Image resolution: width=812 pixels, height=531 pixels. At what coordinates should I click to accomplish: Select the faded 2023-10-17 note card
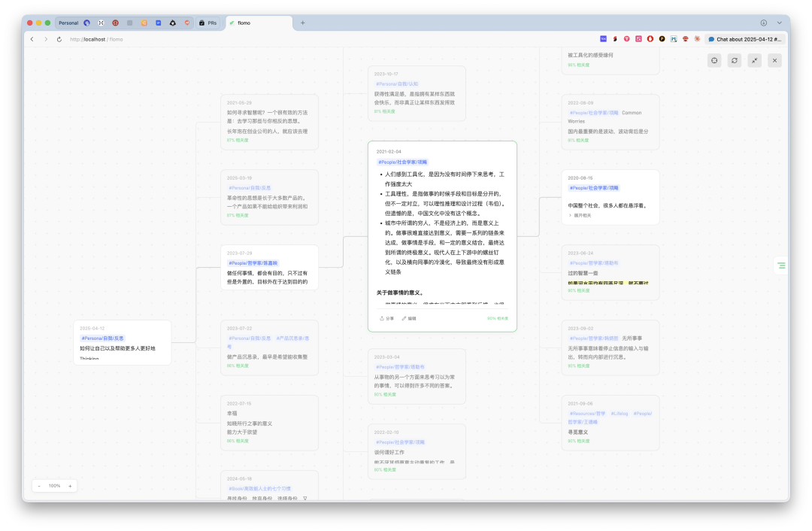coord(417,93)
